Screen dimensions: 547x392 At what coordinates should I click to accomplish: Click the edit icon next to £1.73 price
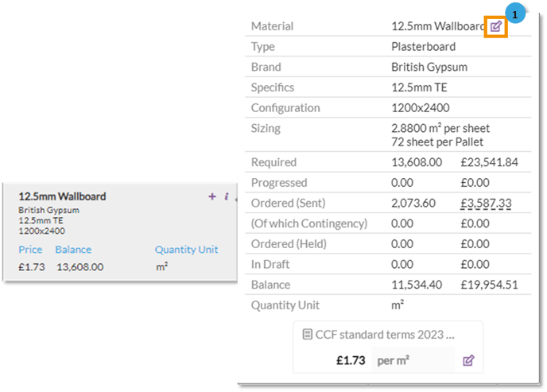point(468,360)
